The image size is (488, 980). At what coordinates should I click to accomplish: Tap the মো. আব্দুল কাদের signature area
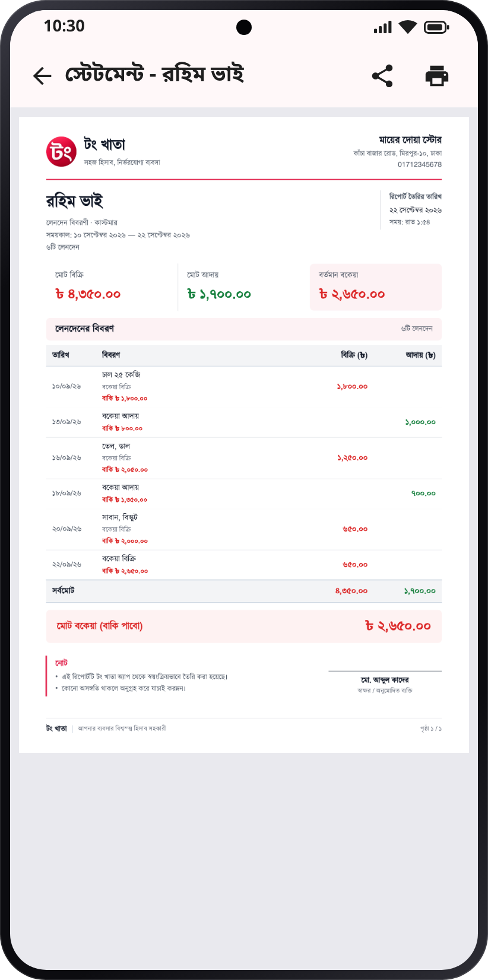coord(385,683)
